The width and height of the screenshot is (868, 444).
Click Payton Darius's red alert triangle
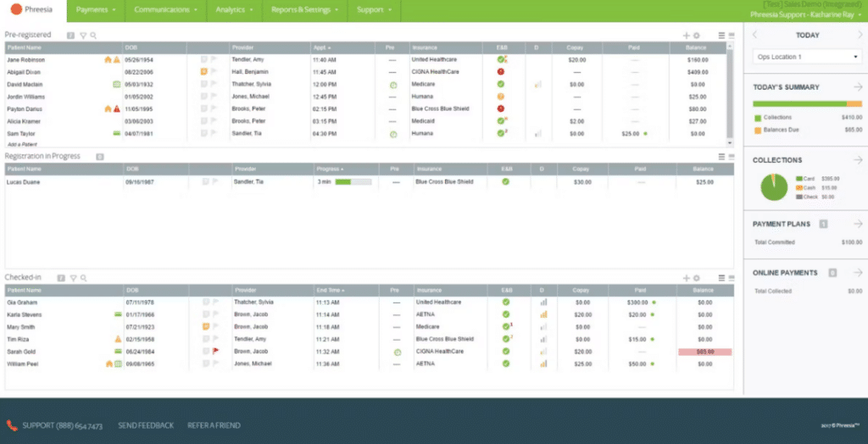(x=117, y=109)
